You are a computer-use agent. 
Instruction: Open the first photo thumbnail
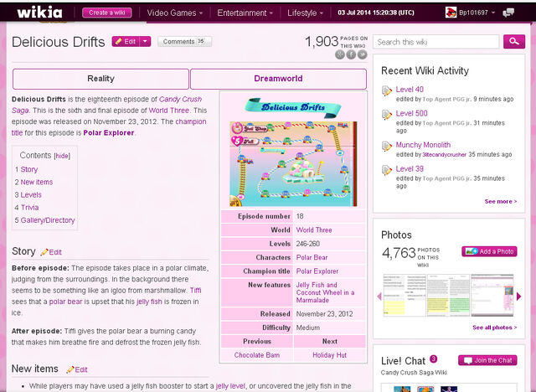click(x=405, y=296)
